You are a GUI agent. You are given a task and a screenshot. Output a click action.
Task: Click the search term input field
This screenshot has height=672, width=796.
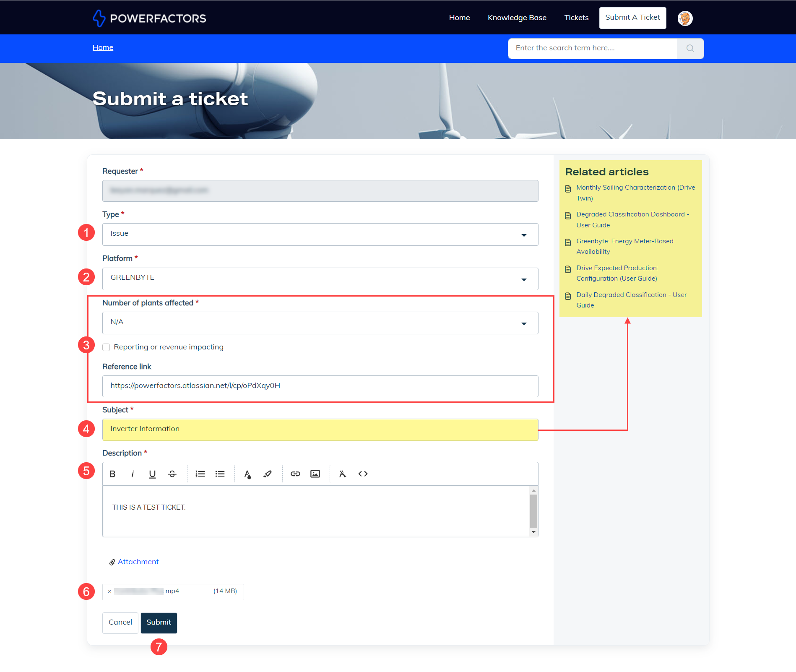point(592,48)
